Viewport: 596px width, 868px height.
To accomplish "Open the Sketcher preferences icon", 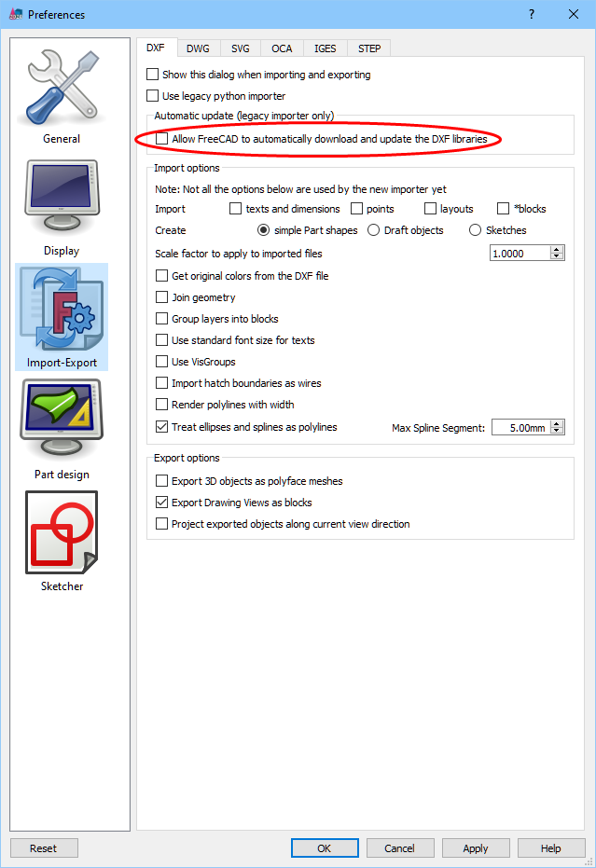I will [x=62, y=542].
